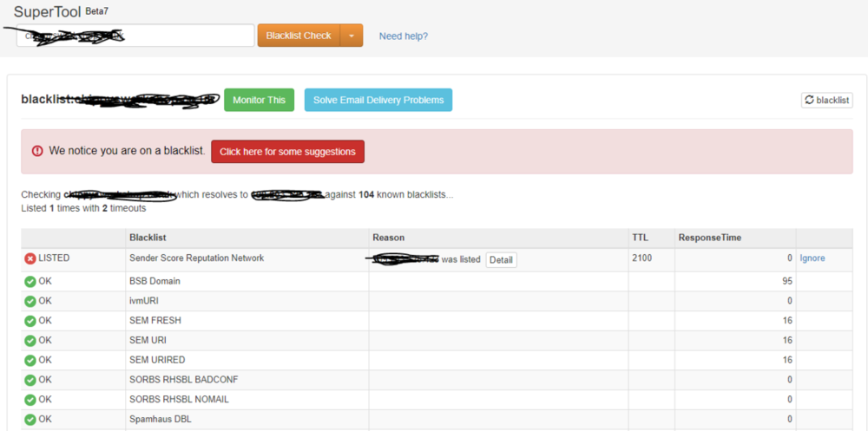Click the red warning icon in blacklist alert
The height and width of the screenshot is (431, 868).
(37, 151)
